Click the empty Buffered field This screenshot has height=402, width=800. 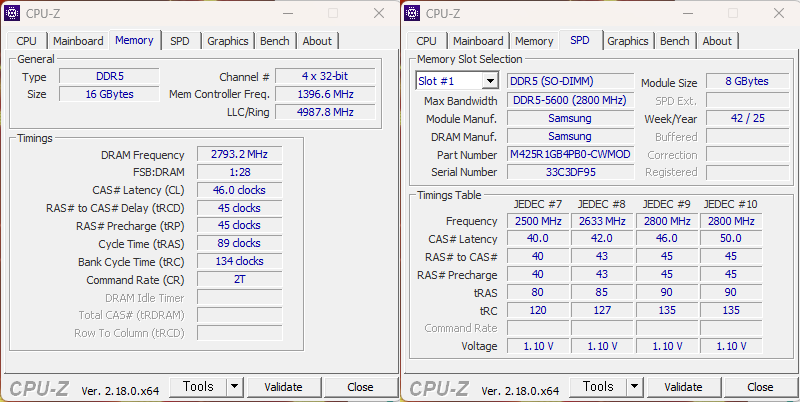(x=747, y=136)
